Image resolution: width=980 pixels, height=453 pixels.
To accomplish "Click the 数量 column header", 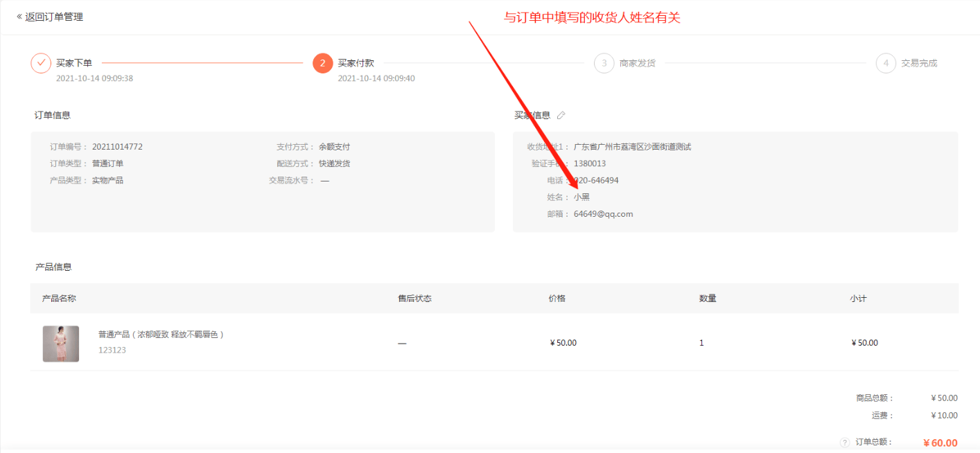I will coord(708,299).
